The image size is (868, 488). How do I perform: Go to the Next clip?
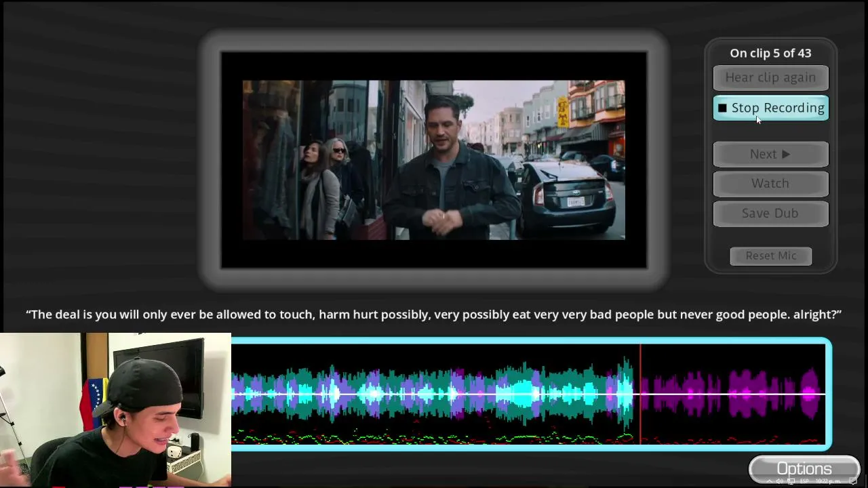coord(770,154)
